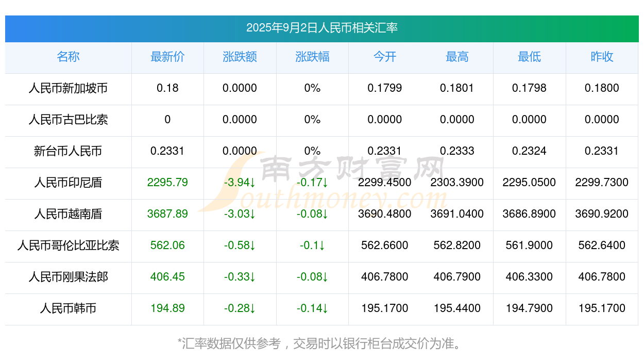The height and width of the screenshot is (360, 644).
Task: Select the 涨跌幅 column header
Action: (312, 57)
